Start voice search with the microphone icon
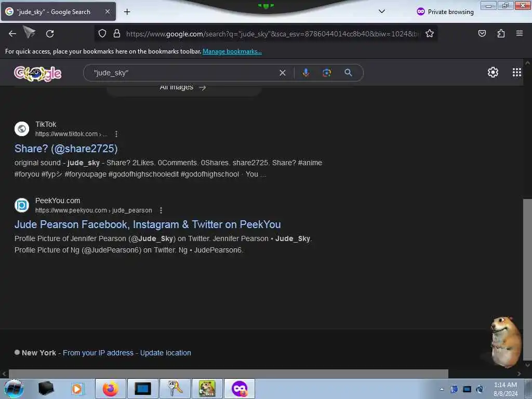 305,73
